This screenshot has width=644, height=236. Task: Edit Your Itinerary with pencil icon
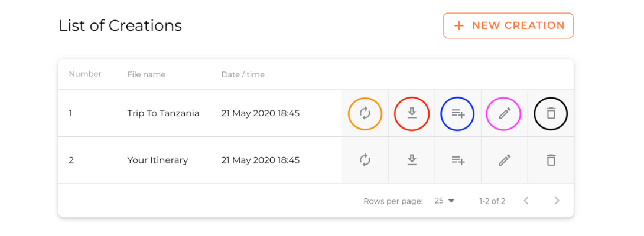pyautogui.click(x=505, y=160)
